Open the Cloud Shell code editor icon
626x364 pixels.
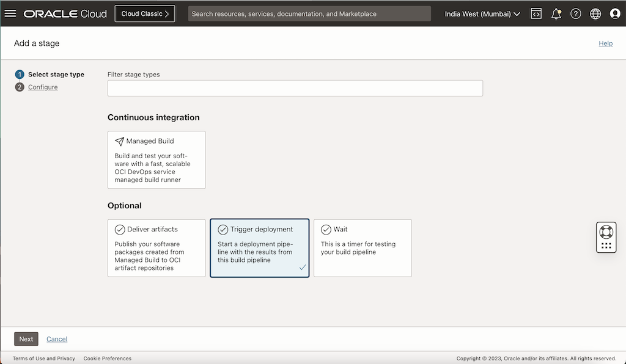pyautogui.click(x=536, y=13)
